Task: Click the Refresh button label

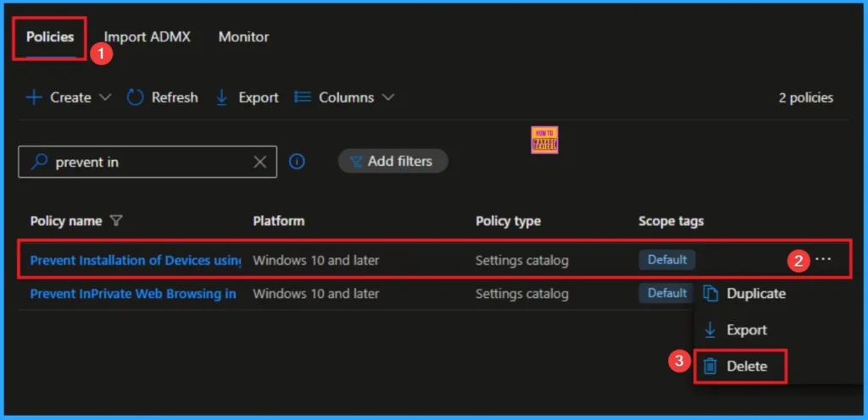Action: tap(175, 98)
